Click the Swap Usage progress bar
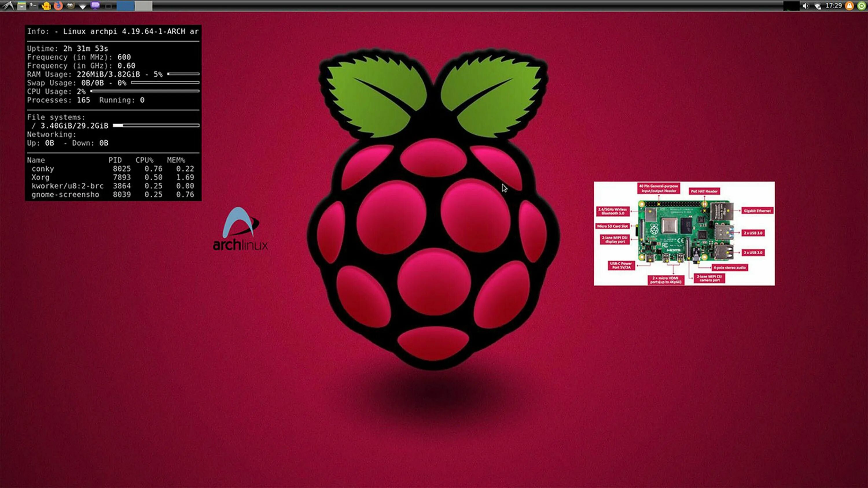Screen dimensions: 868x488 pos(165,82)
